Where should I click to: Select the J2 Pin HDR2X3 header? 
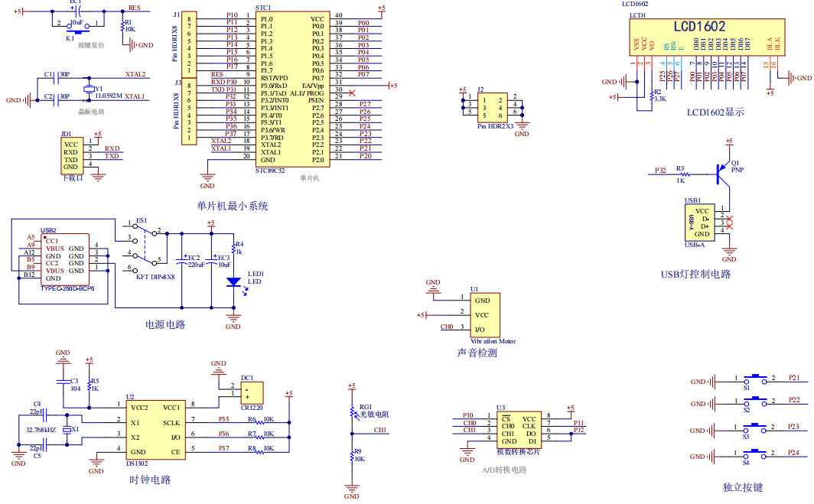point(489,108)
